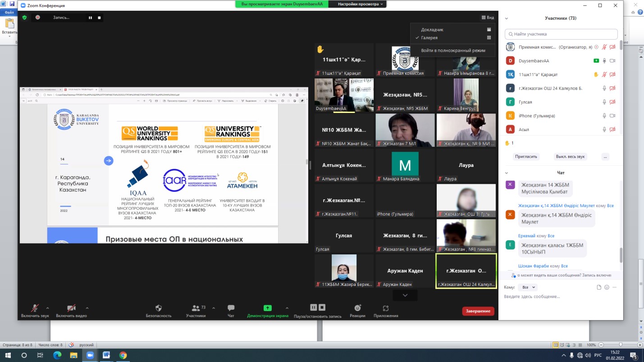Click the emoji icon in chat
This screenshot has width=644, height=362.
(x=607, y=287)
